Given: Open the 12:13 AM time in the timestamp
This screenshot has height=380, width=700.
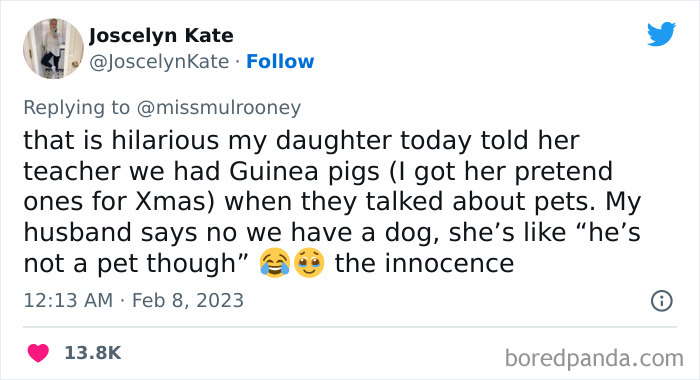Looking at the screenshot, I should pyautogui.click(x=68, y=300).
